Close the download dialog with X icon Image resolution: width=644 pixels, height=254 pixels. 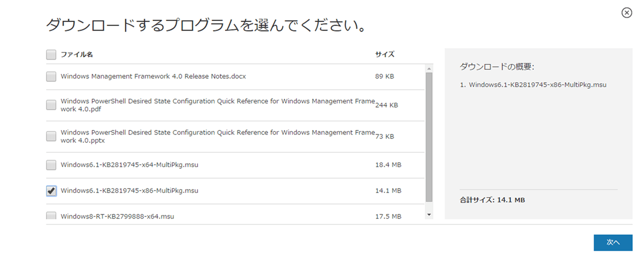[627, 13]
